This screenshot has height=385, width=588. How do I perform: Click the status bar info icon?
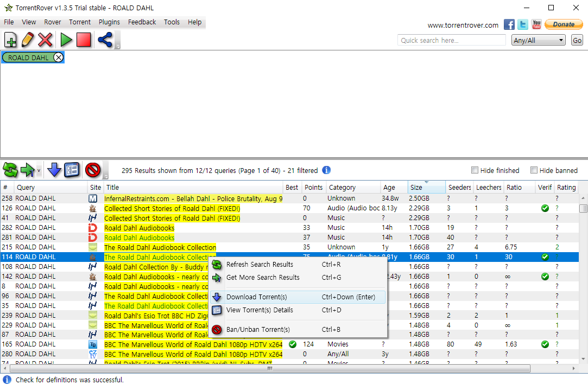coord(7,380)
